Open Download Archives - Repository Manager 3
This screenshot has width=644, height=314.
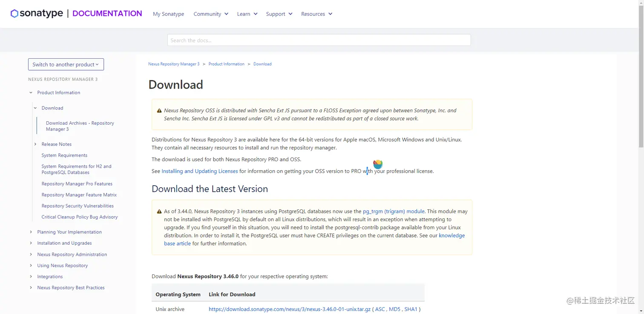coord(80,126)
